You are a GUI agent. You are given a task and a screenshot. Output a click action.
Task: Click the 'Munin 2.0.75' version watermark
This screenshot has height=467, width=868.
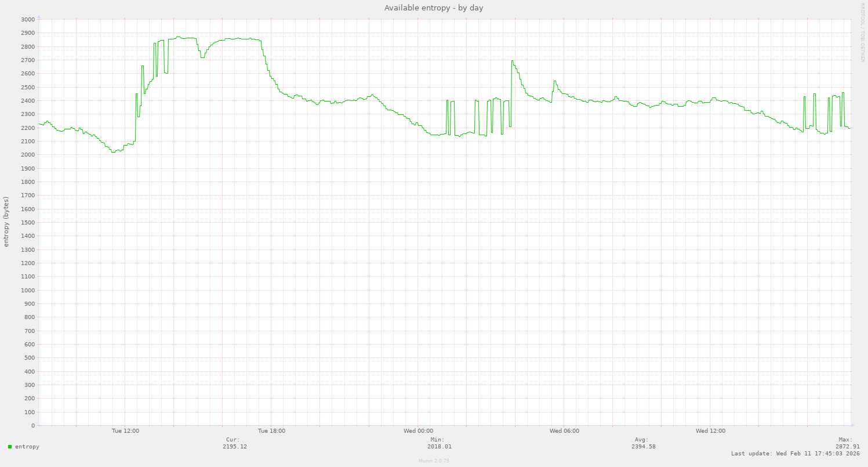coord(434,461)
